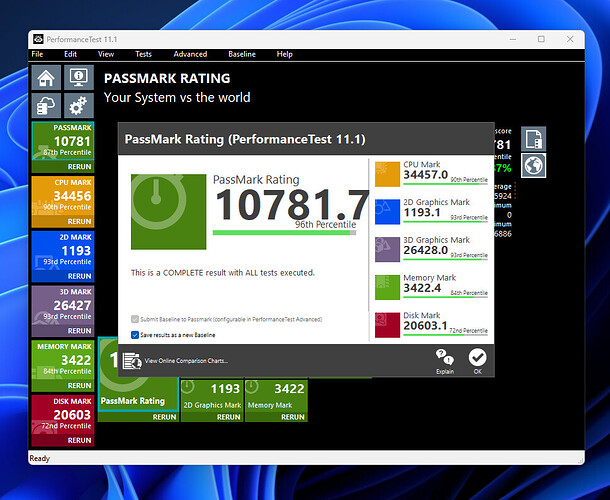Click the report document icon at top right
Viewport: 610px width, 500px height.
[534, 140]
